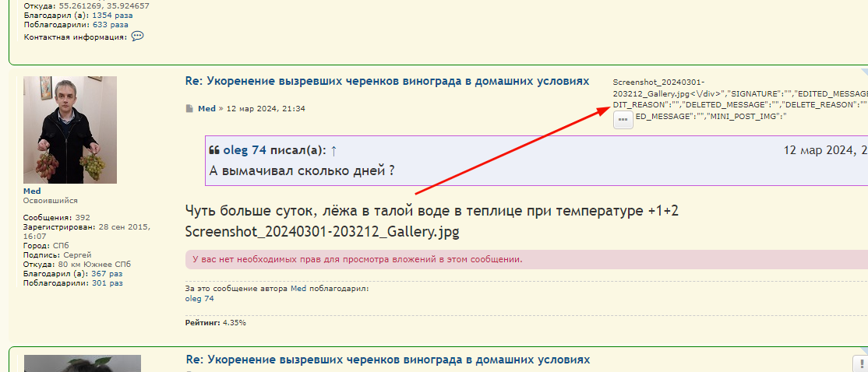Open the Med username link under the avatar

[x=32, y=191]
